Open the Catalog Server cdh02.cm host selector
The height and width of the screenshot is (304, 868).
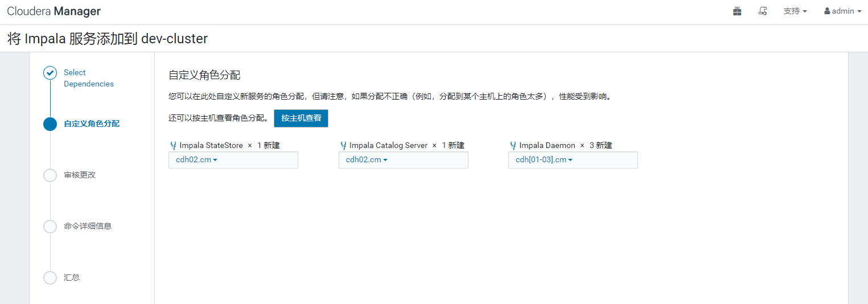pos(403,160)
